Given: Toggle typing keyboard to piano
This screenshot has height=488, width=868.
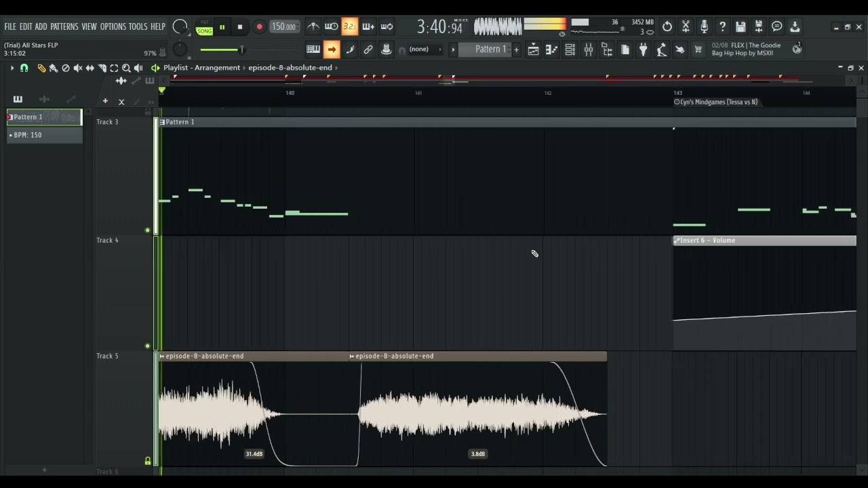Looking at the screenshot, I should (313, 49).
